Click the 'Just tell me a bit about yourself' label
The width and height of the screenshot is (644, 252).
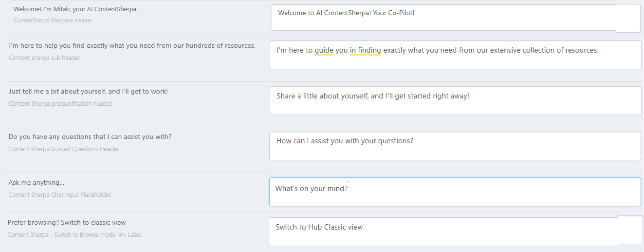[x=88, y=92]
